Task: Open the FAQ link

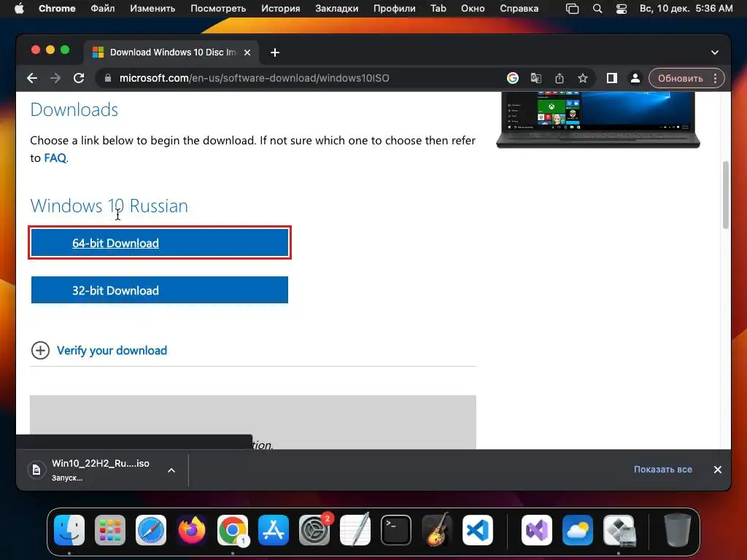Action: [x=55, y=157]
